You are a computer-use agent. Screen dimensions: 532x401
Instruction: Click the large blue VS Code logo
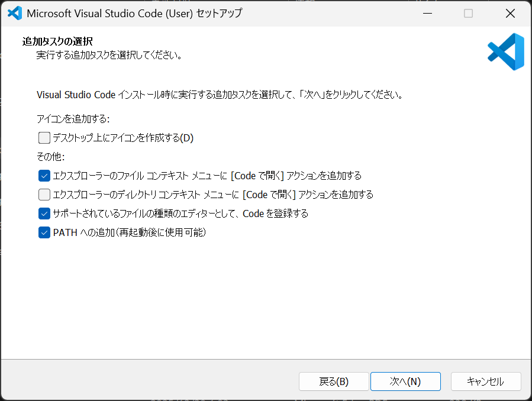pos(505,52)
